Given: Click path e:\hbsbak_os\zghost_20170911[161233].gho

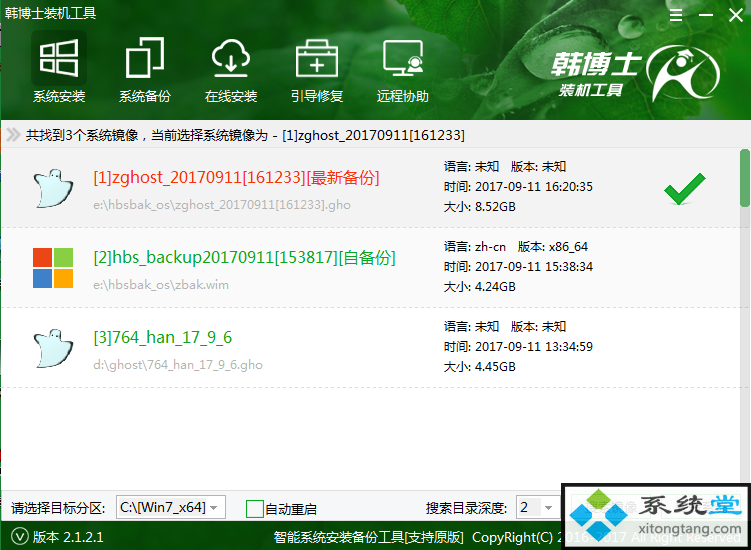Looking at the screenshot, I should pyautogui.click(x=222, y=205).
